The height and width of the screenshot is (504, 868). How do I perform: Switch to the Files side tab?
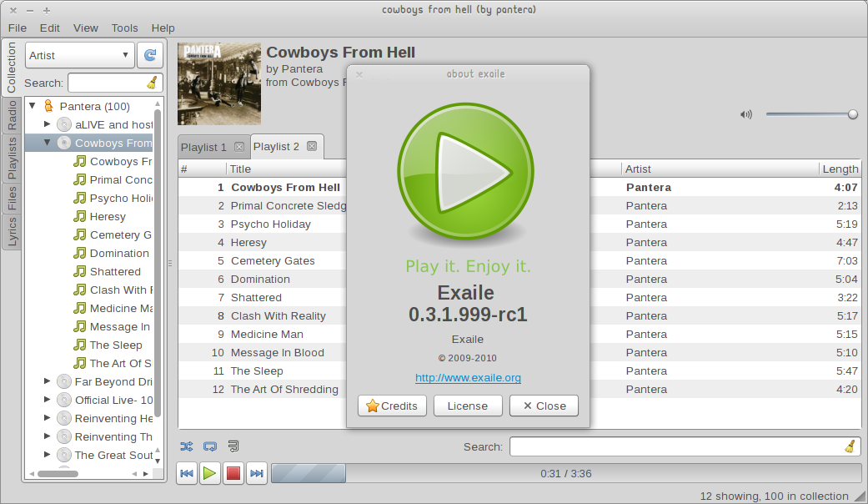12,198
